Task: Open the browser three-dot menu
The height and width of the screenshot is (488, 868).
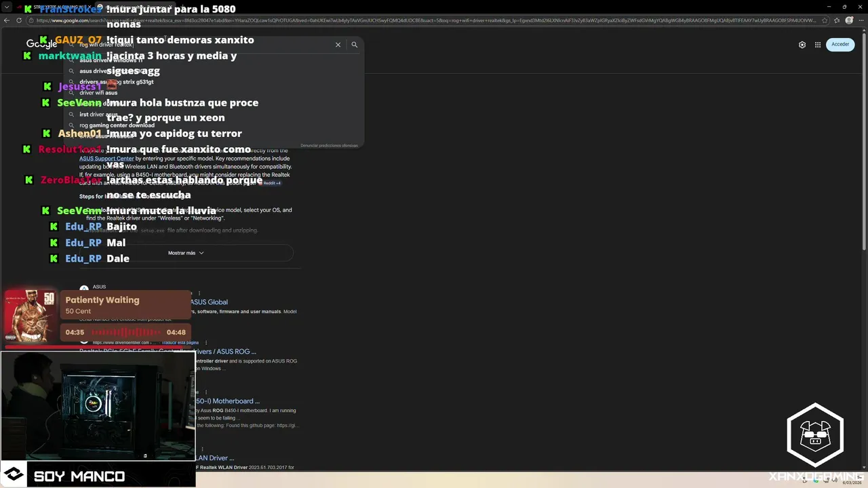Action: pos(861,20)
